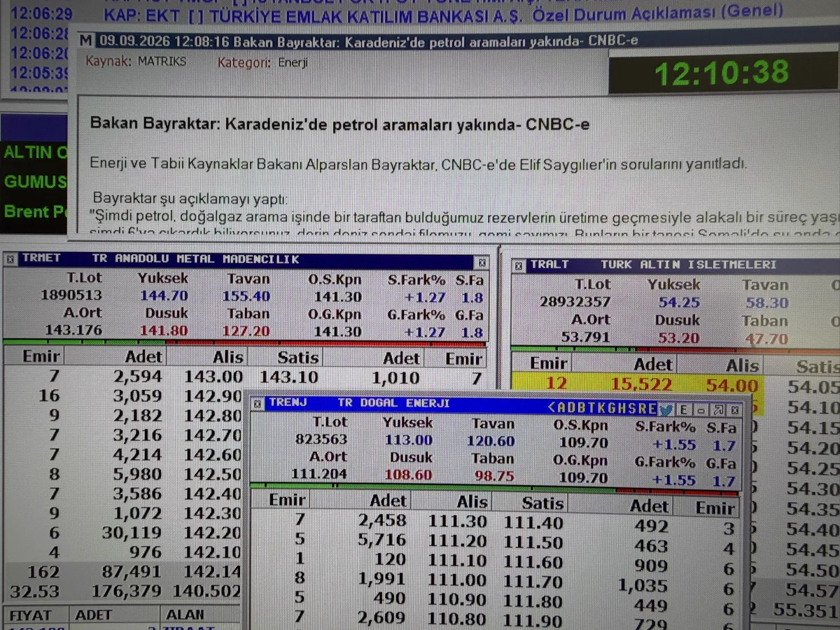This screenshot has height=630, width=840.
Task: Click TRMET A.Ort value 143.176
Action: (73, 330)
